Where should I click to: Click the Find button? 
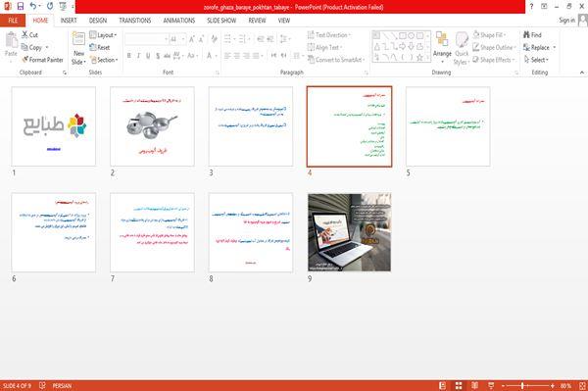point(532,35)
